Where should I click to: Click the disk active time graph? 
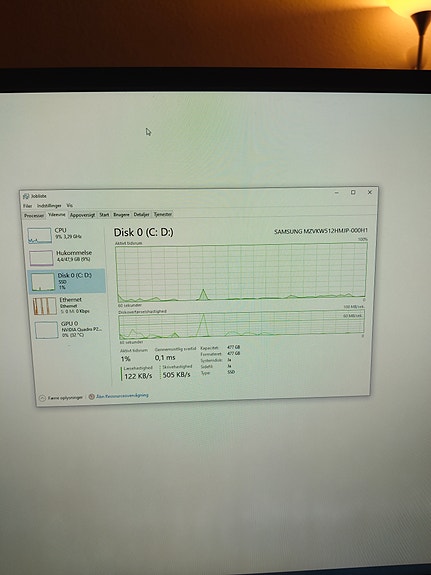(241, 272)
